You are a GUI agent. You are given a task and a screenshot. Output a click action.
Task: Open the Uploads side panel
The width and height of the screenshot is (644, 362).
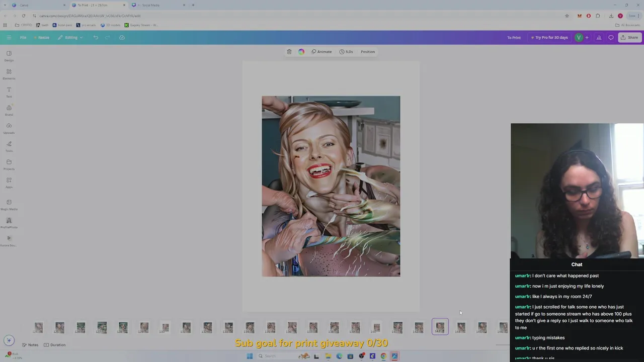pyautogui.click(x=9, y=128)
